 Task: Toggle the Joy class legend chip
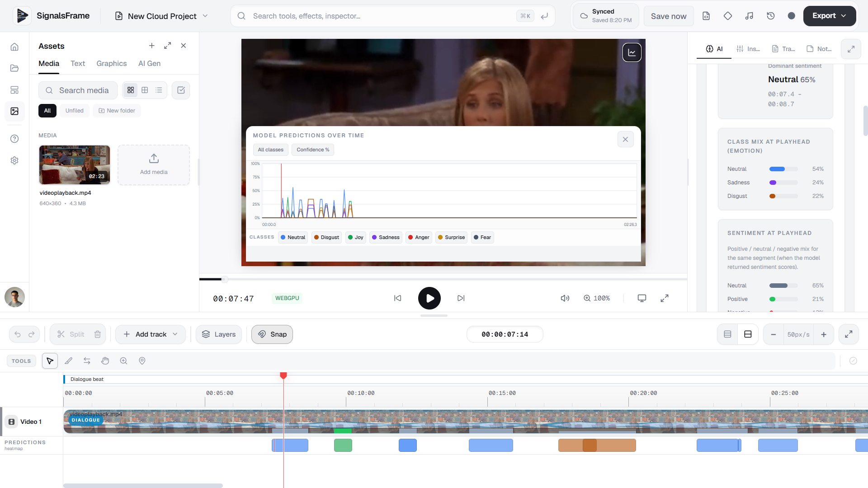[x=356, y=237]
